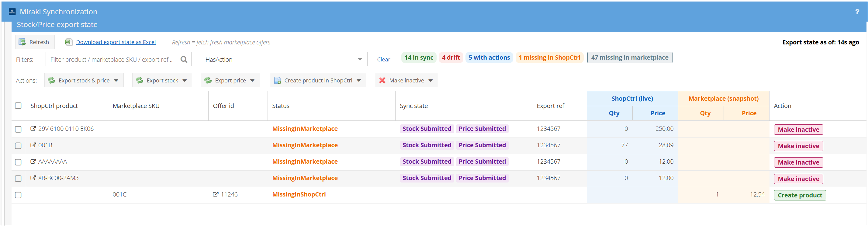Click Price Submitted tag in AAAAAAAA row

pos(482,162)
